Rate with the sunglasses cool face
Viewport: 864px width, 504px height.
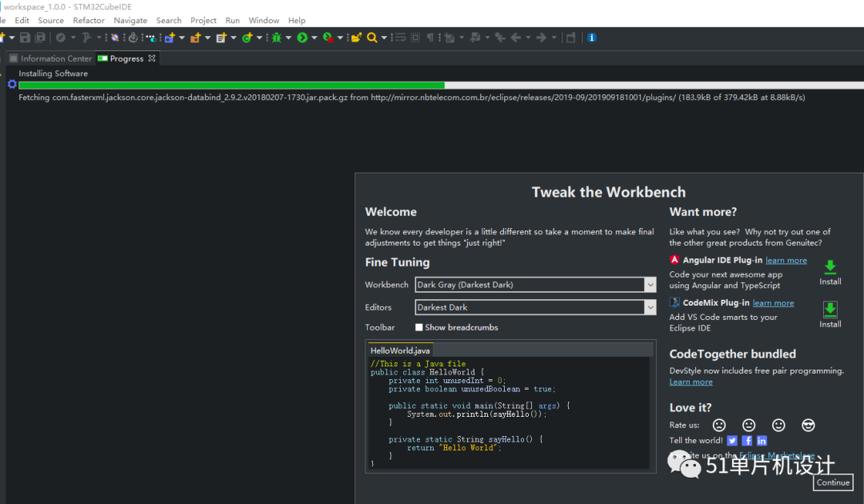pyautogui.click(x=808, y=425)
